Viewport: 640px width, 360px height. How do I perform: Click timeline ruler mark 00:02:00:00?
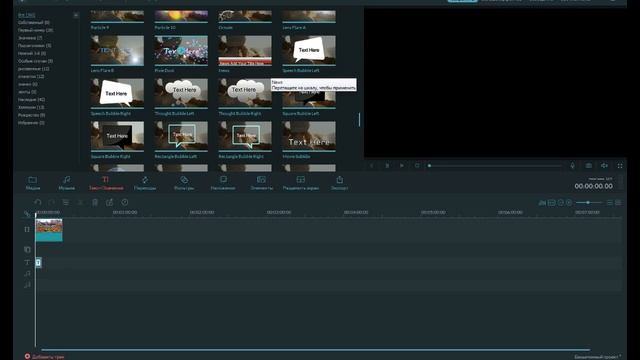(x=202, y=212)
